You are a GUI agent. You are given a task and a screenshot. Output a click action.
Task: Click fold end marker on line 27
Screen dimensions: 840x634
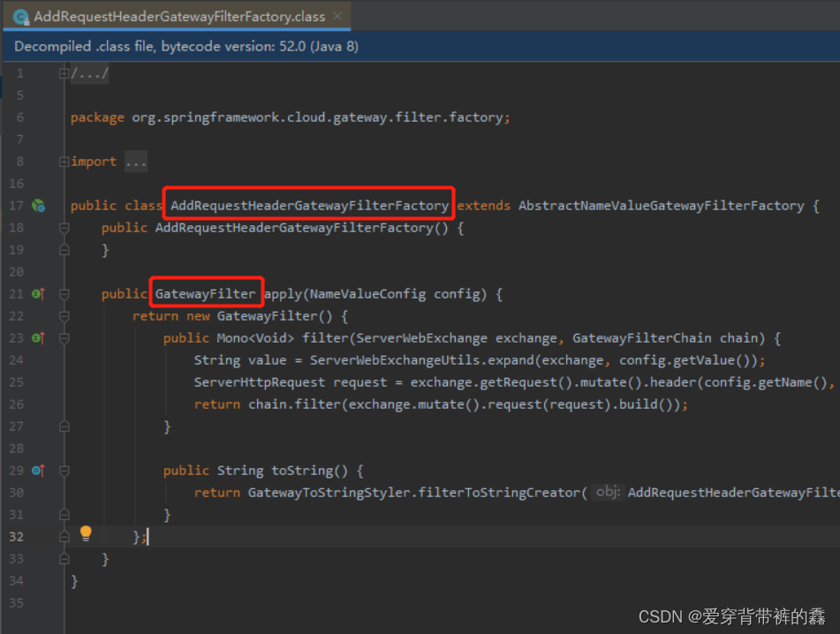point(64,426)
